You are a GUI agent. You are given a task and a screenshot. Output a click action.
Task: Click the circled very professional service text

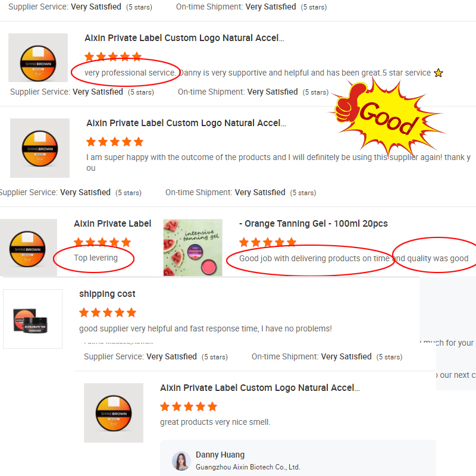130,73
